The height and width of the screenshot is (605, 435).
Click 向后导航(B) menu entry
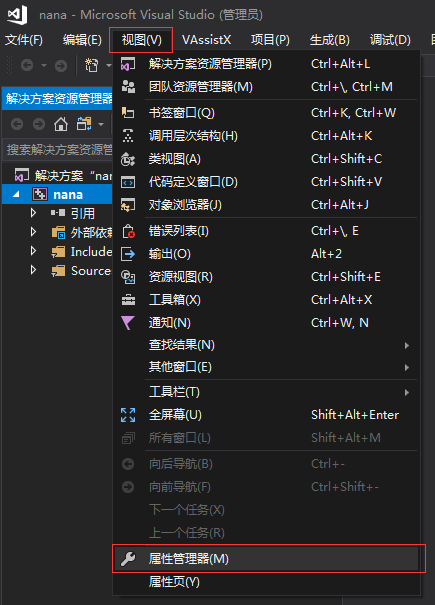266,464
